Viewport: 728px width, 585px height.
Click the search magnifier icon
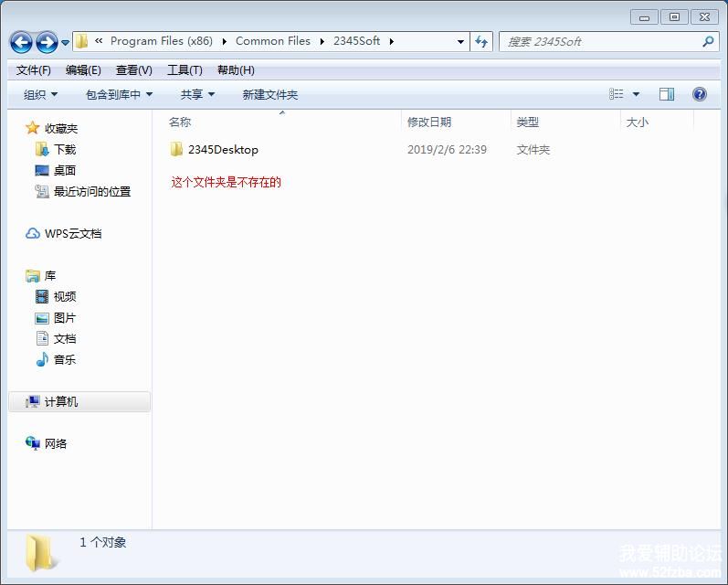coord(708,42)
